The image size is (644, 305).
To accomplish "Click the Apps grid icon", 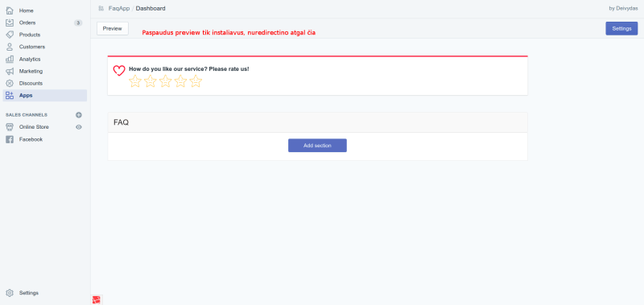I will 10,95.
